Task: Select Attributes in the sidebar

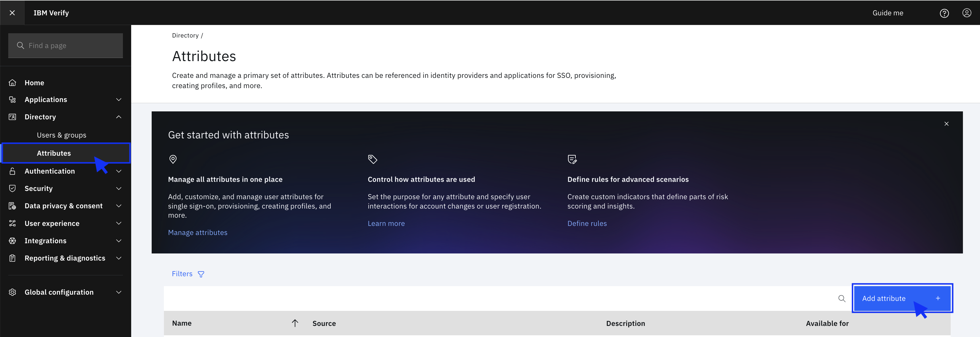Action: (x=66, y=153)
